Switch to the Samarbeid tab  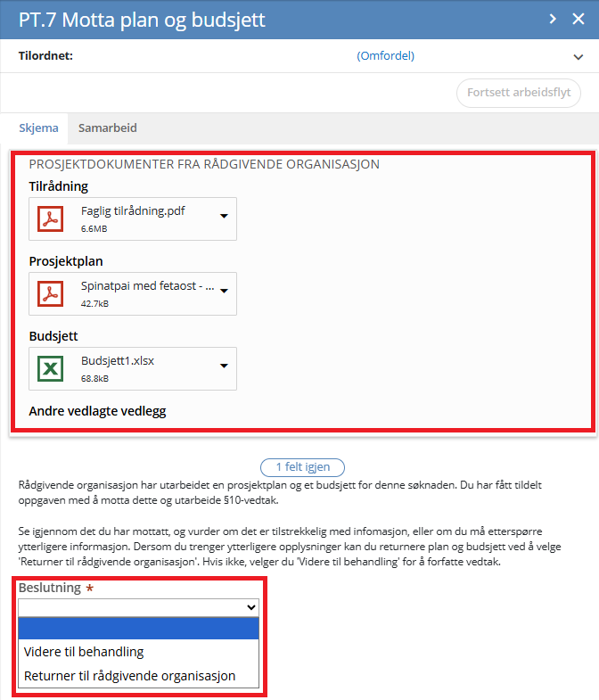108,128
